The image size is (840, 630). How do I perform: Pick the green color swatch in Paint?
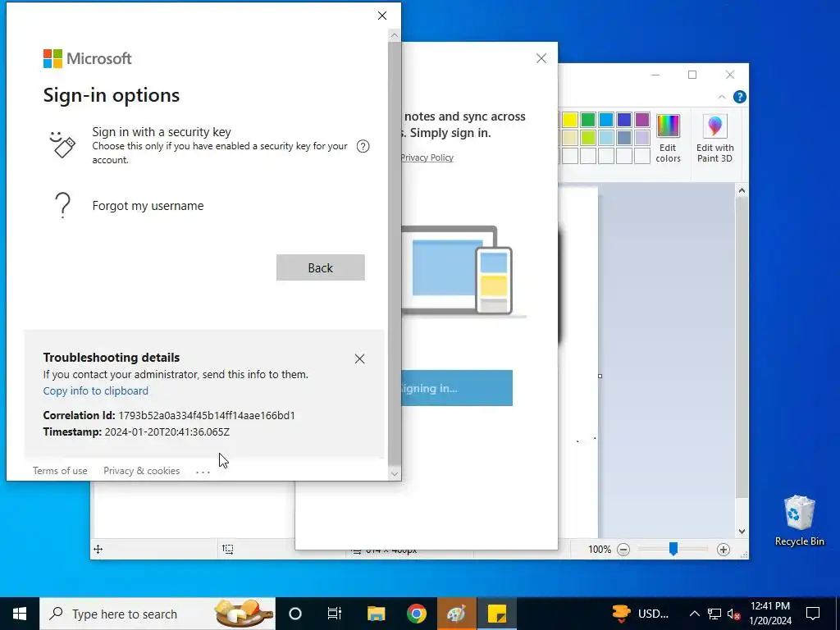click(588, 120)
